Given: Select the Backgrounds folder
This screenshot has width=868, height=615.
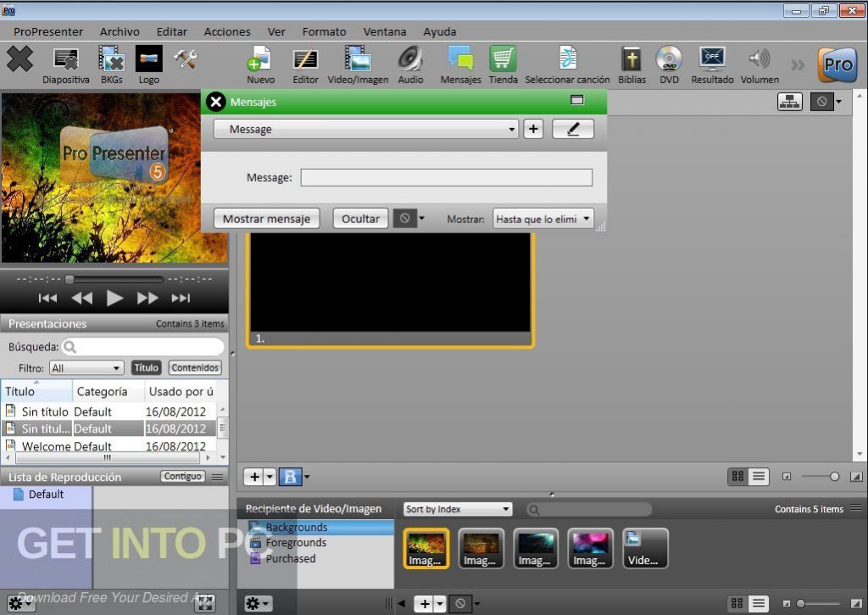Looking at the screenshot, I should (x=316, y=527).
